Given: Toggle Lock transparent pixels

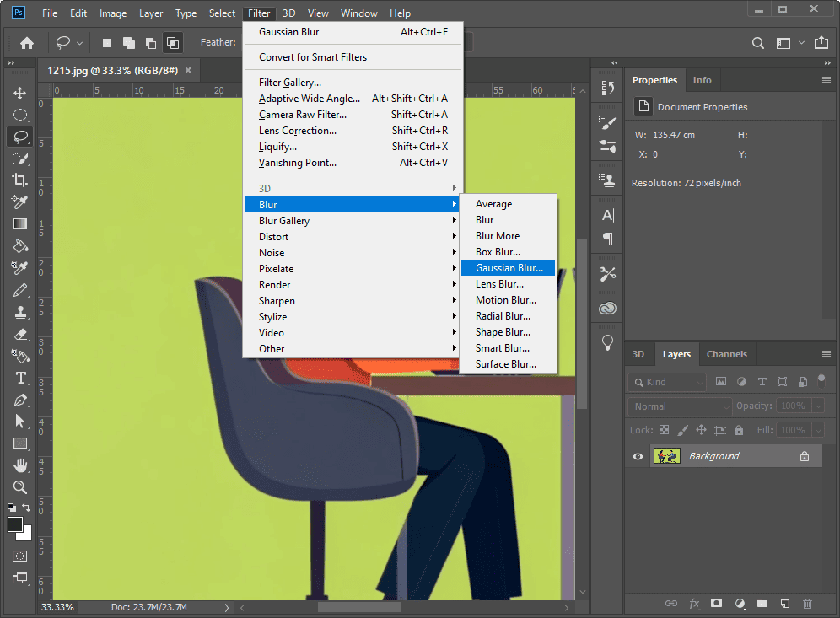Looking at the screenshot, I should pos(665,430).
